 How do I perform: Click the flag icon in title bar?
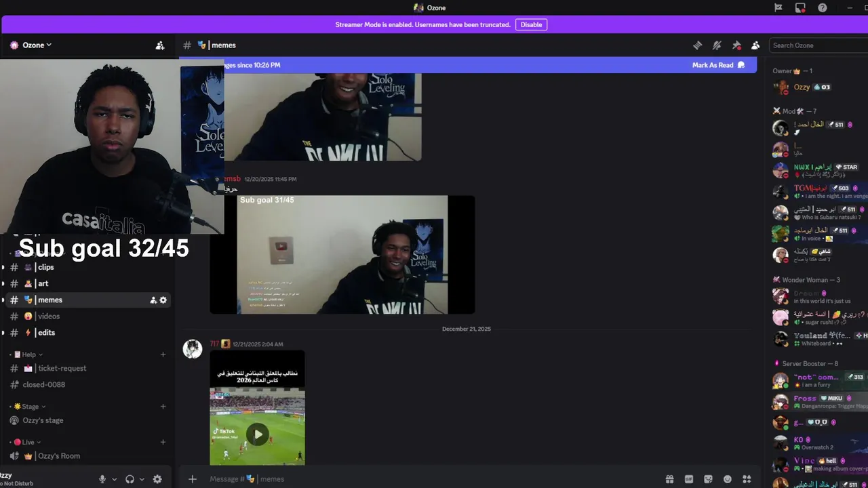tap(778, 7)
